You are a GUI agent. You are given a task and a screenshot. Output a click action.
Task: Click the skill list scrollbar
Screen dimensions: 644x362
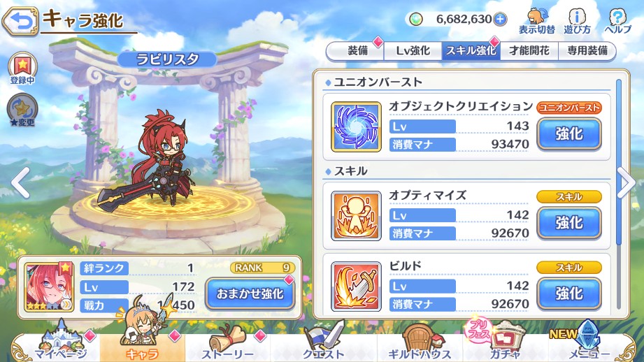click(619, 193)
